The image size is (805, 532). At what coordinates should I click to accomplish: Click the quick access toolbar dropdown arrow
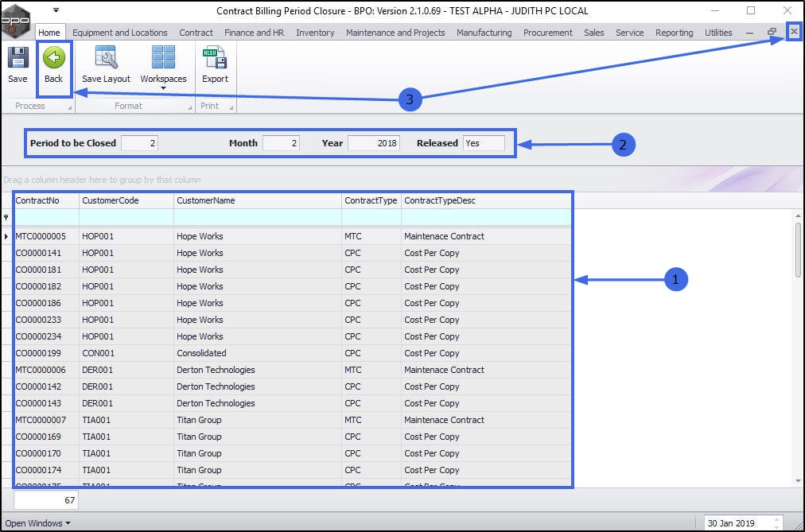click(56, 11)
